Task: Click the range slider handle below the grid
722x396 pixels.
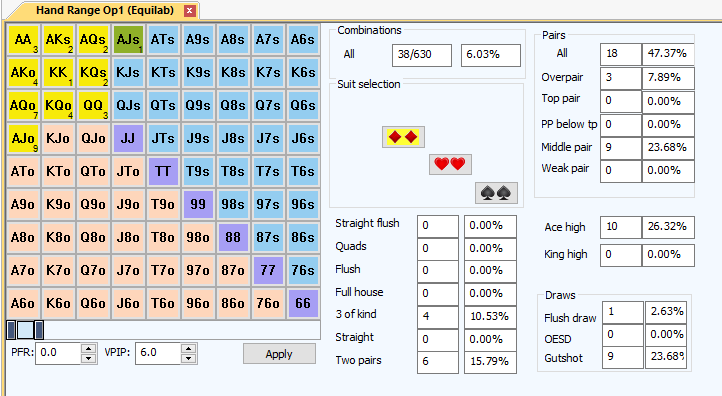Action: point(25,330)
